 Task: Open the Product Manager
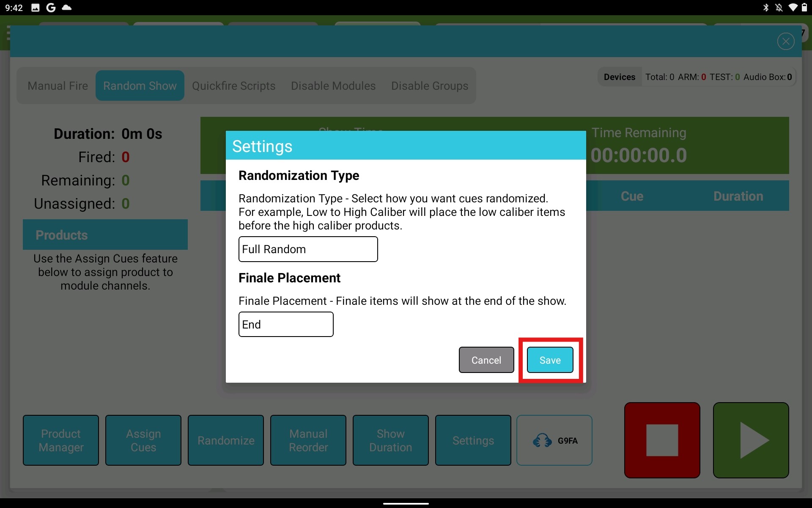pos(60,440)
